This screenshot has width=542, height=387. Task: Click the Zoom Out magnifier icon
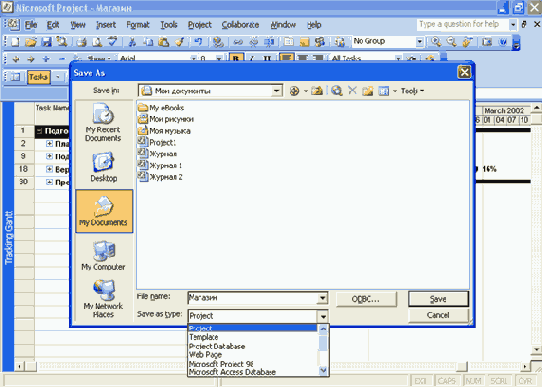coord(451,42)
